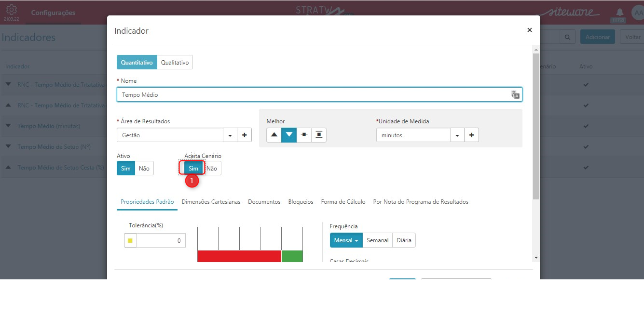Viewport: 644px width, 315px height.
Task: Click the Voltar button on the Indicadores page
Action: coord(631,37)
